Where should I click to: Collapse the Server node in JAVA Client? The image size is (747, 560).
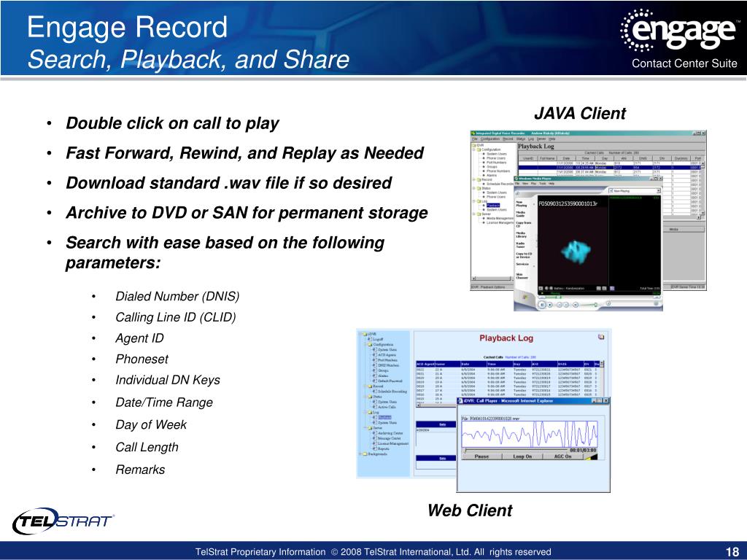[474, 214]
